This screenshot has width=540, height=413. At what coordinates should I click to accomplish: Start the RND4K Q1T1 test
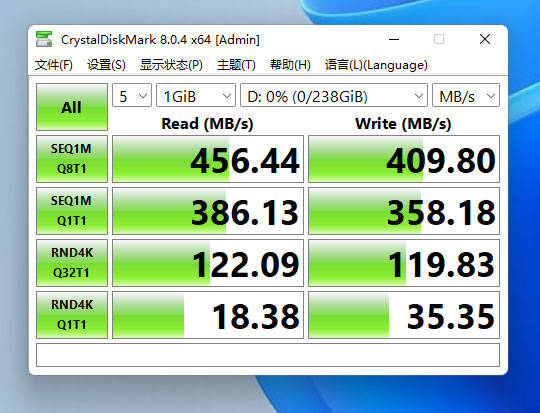click(x=72, y=315)
